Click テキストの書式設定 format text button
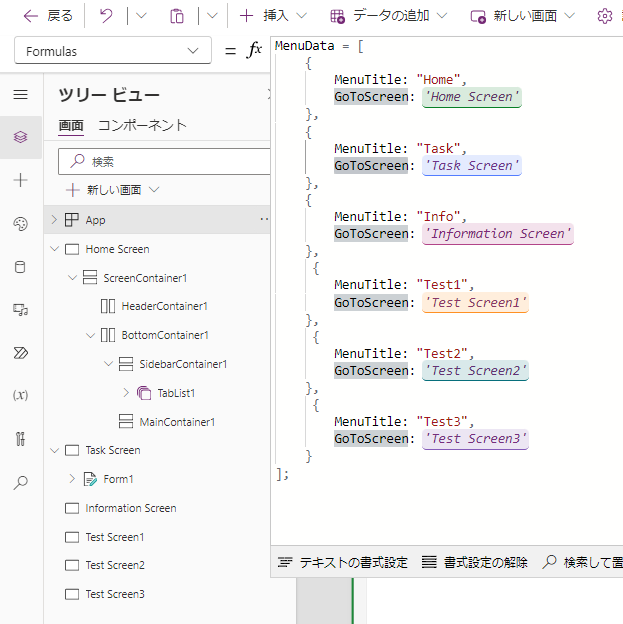Screen dimensions: 623x624 pos(343,562)
